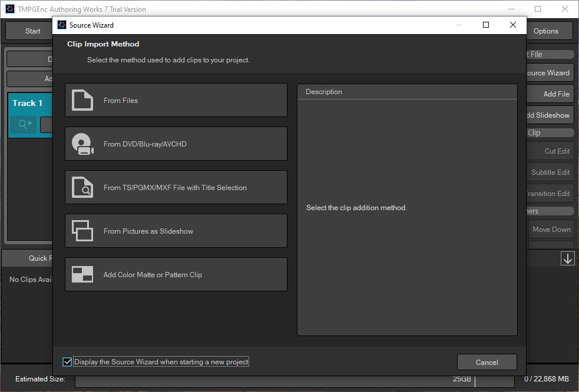
Task: Click TMPGEnc Authoring Works app icon
Action: click(10, 9)
